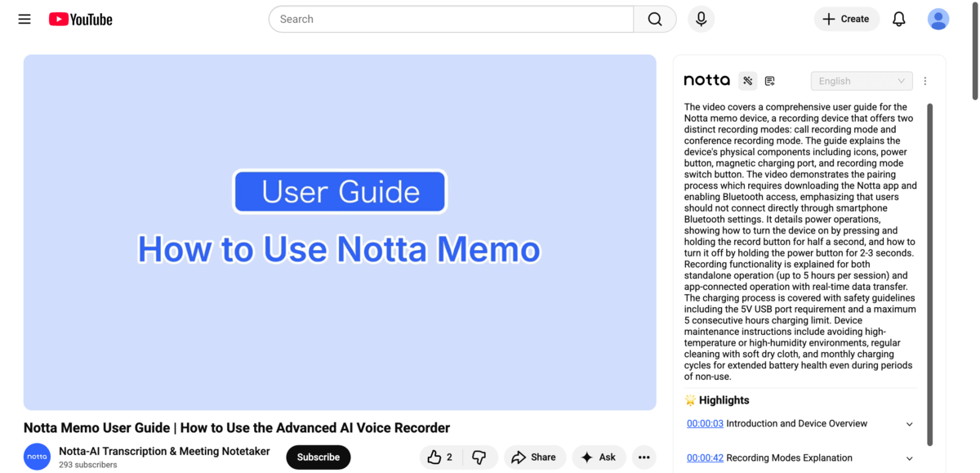
Task: Click the Create button
Action: tap(846, 19)
